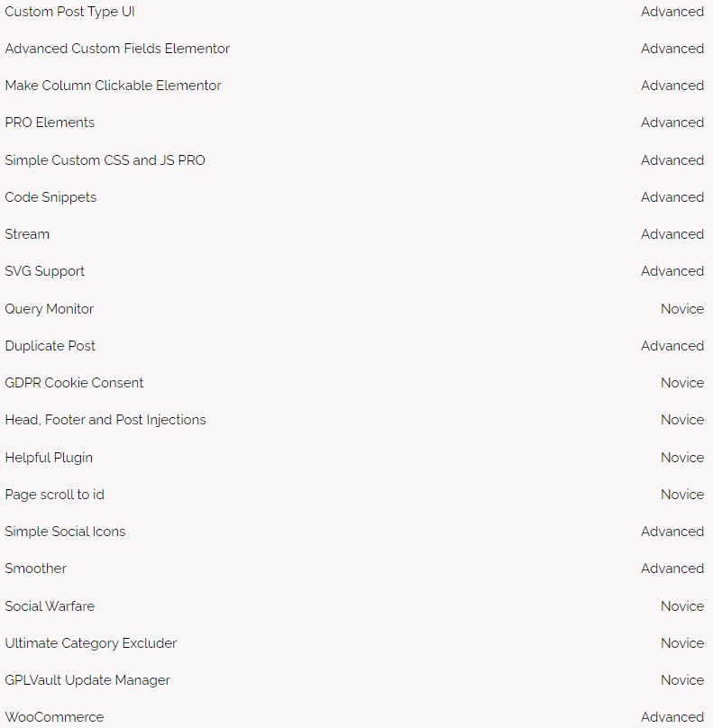The width and height of the screenshot is (713, 728).
Task: Open the Simple Social Icons entry
Action: (x=65, y=532)
